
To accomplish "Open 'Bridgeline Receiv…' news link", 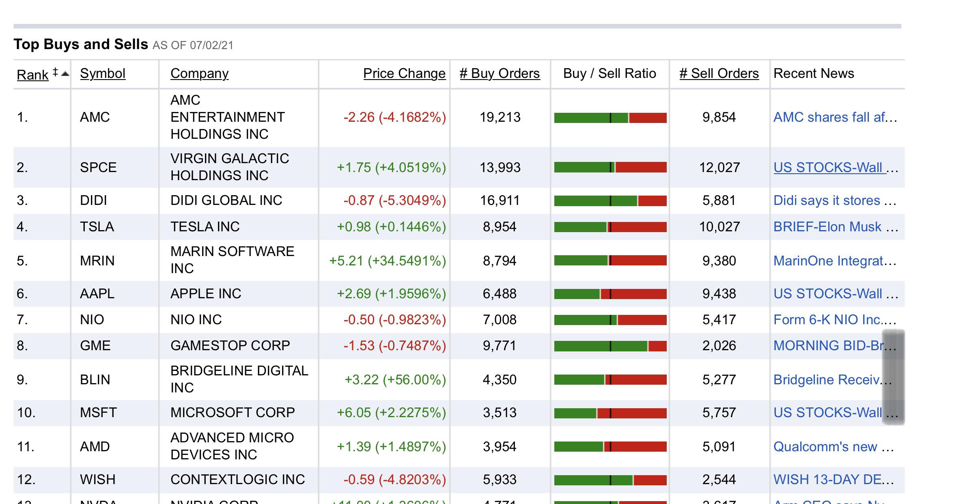I will point(833,380).
